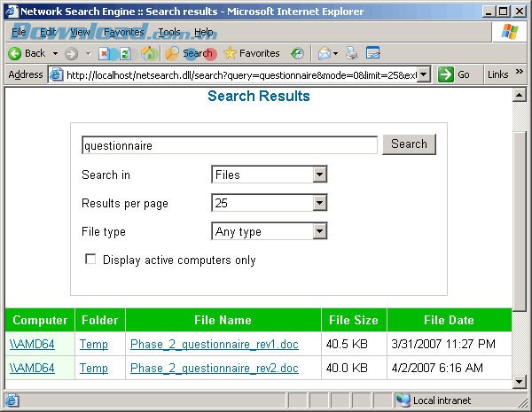This screenshot has width=532, height=412.
Task: Open the Temp folder link in the rev2 row
Action: (x=94, y=368)
